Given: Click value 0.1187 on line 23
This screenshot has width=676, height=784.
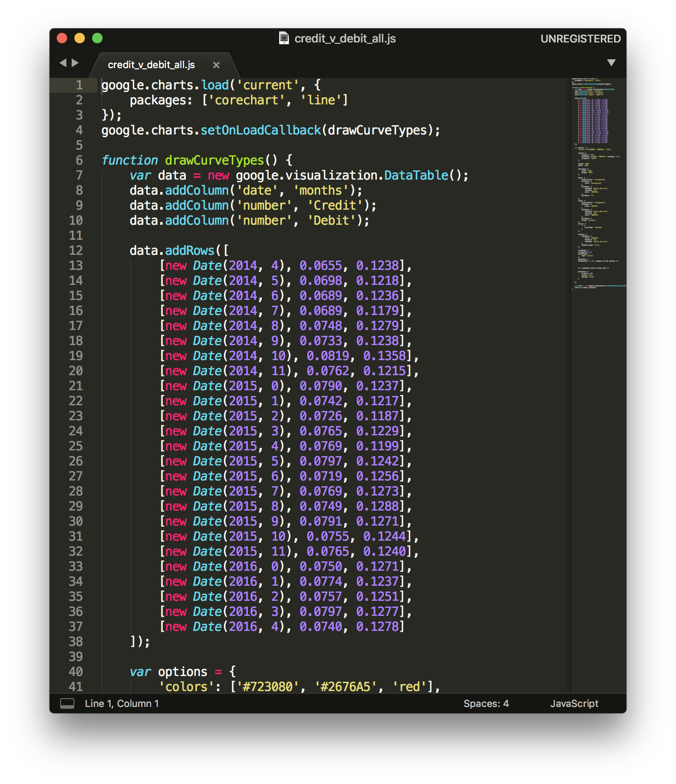Looking at the screenshot, I should click(x=378, y=416).
